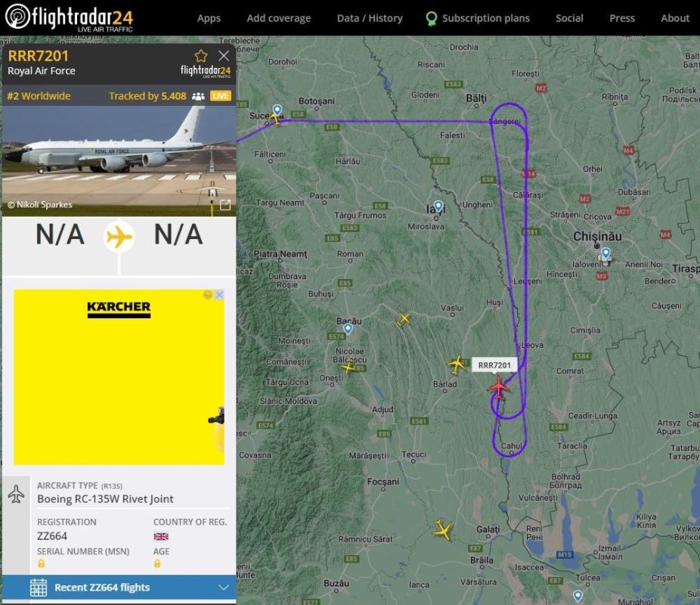Viewport: 700px width, 605px height.
Task: Select the yellow plane near Suceava
Action: coord(276,118)
